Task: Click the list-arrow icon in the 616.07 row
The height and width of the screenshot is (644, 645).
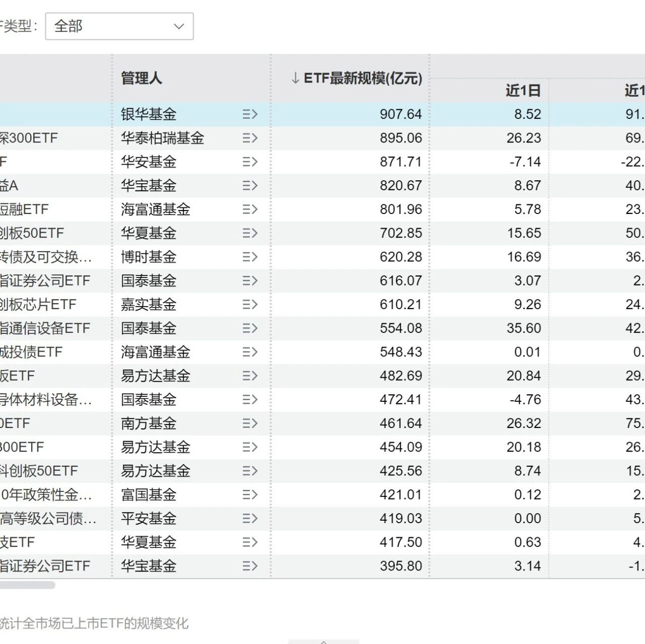Action: 250,281
